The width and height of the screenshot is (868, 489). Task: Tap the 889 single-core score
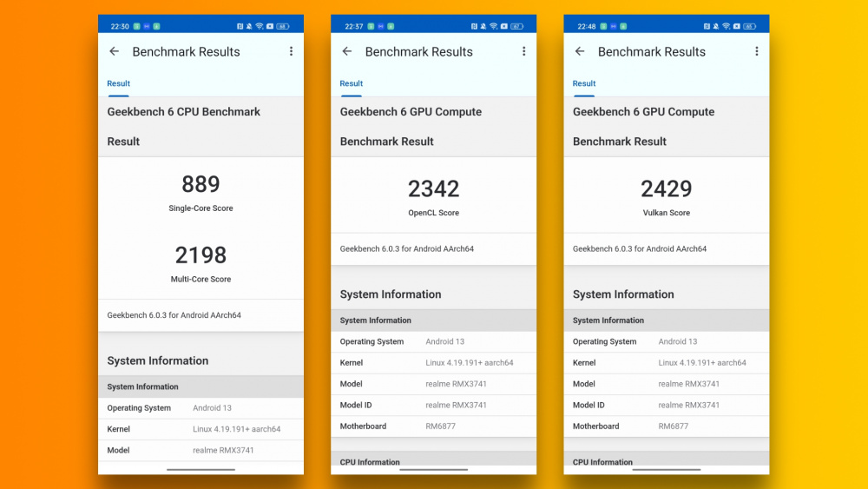pyautogui.click(x=201, y=184)
